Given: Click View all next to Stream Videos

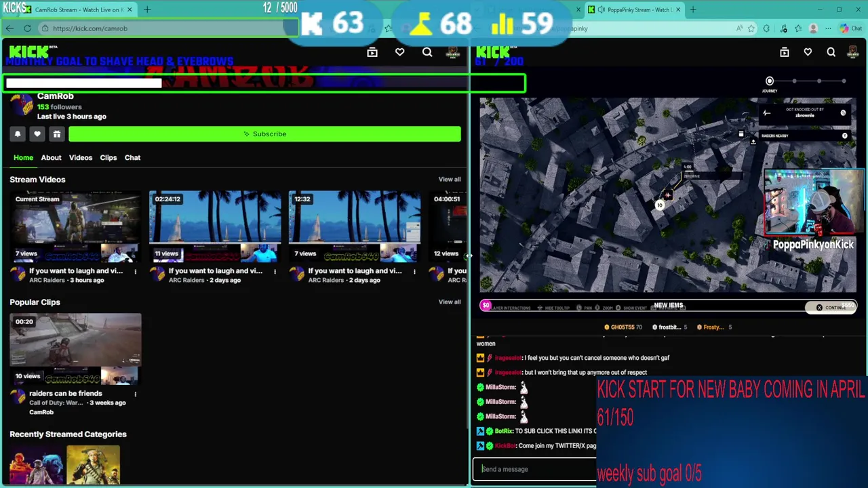Looking at the screenshot, I should (x=449, y=180).
